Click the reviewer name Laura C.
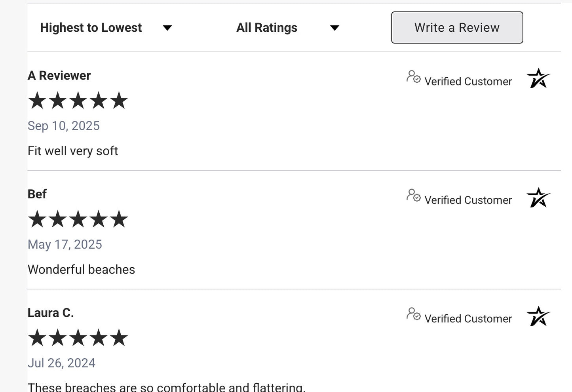The height and width of the screenshot is (392, 572). pyautogui.click(x=51, y=313)
